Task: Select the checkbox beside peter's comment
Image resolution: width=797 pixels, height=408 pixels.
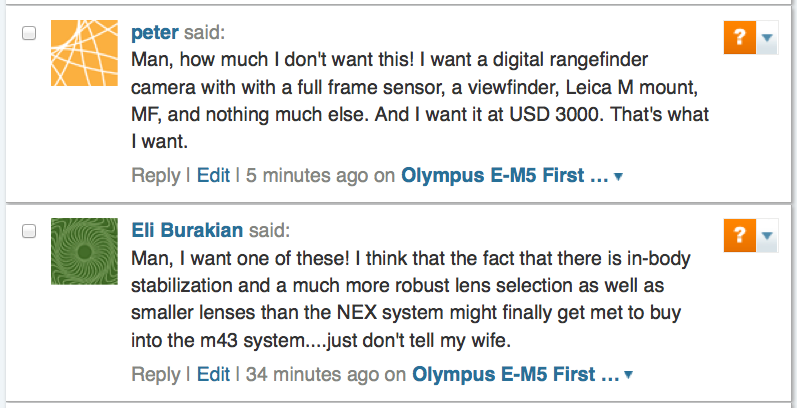Action: pos(29,33)
